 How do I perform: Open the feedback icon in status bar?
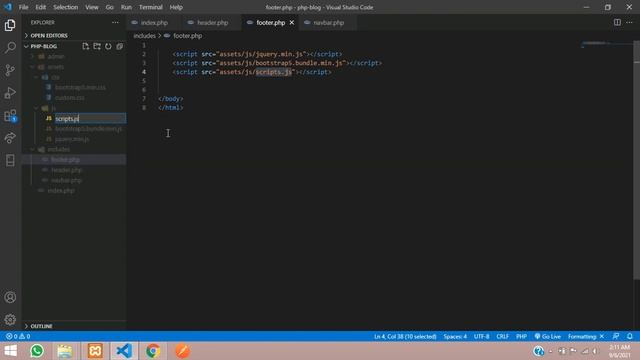coord(616,336)
